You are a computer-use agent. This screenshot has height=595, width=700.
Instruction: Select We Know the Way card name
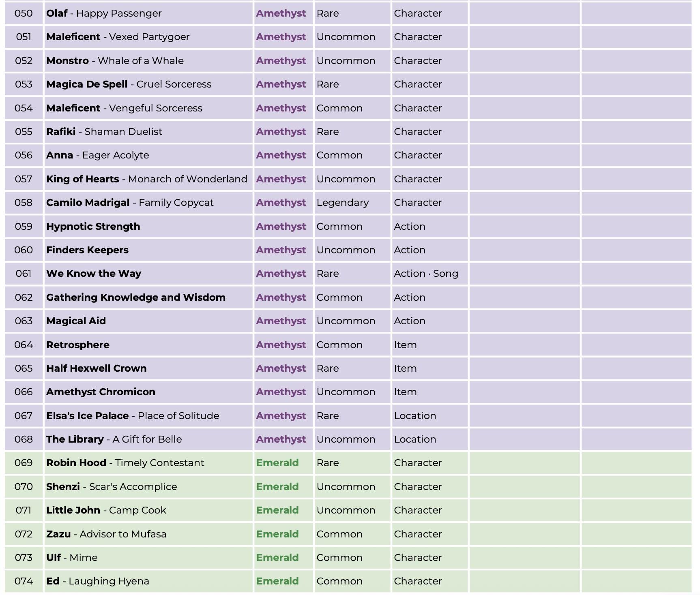pyautogui.click(x=94, y=274)
